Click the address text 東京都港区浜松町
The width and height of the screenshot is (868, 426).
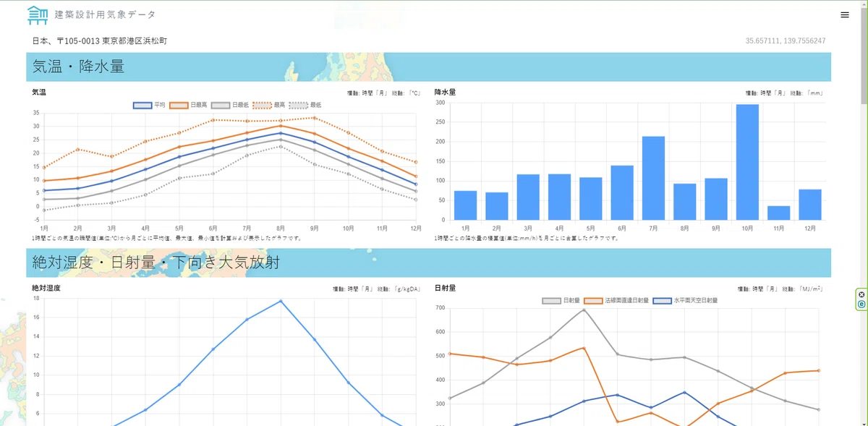pyautogui.click(x=135, y=41)
